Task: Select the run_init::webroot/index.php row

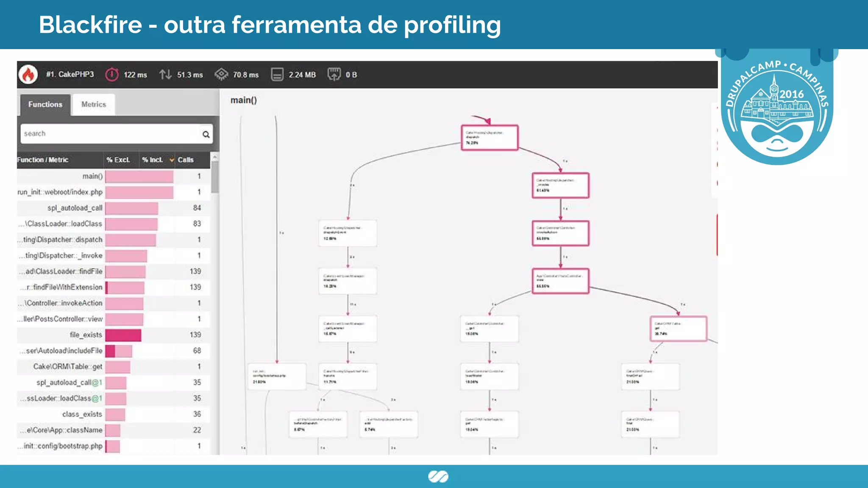Action: (114, 192)
